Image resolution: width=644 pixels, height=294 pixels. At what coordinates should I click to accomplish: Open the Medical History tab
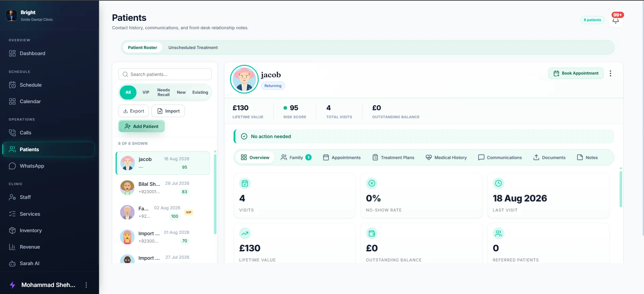(x=446, y=158)
